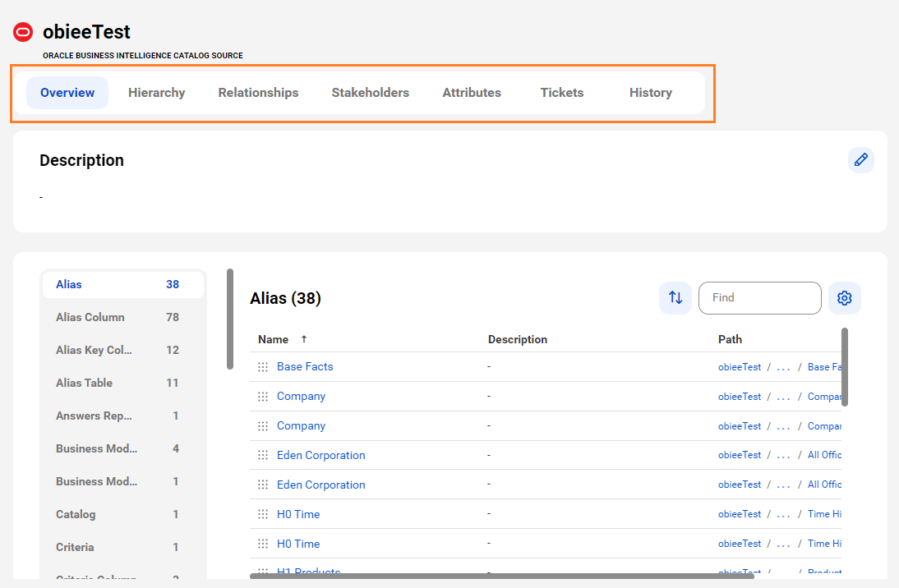Select Criteria category
Screen dimensions: 899x588
122,547
